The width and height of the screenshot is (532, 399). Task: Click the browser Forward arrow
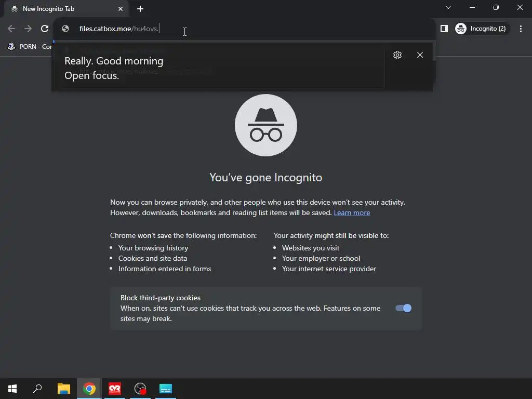click(28, 29)
